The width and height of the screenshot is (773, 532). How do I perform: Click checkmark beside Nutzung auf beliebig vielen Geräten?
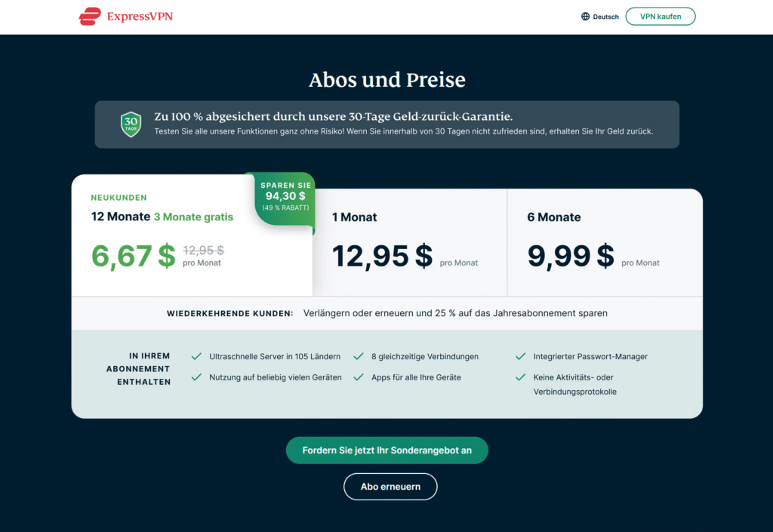pyautogui.click(x=196, y=377)
